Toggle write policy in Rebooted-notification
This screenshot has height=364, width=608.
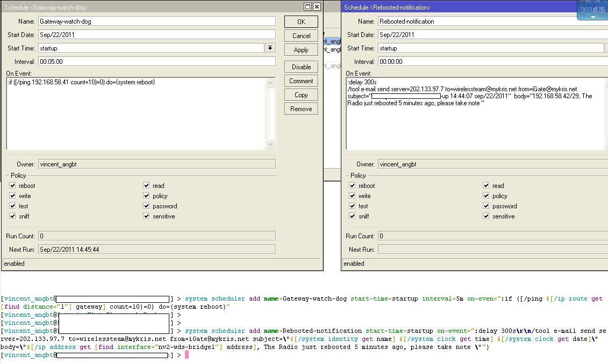(x=352, y=195)
